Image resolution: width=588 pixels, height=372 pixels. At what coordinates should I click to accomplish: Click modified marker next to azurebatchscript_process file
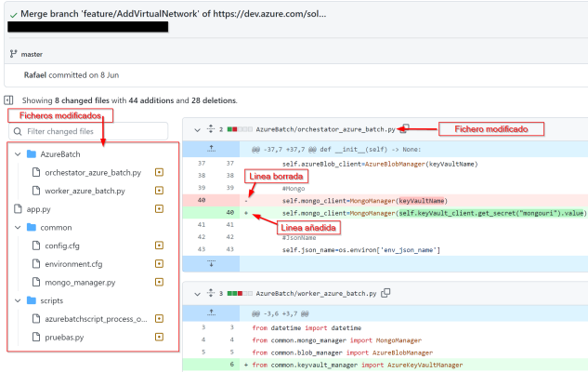[x=160, y=319]
